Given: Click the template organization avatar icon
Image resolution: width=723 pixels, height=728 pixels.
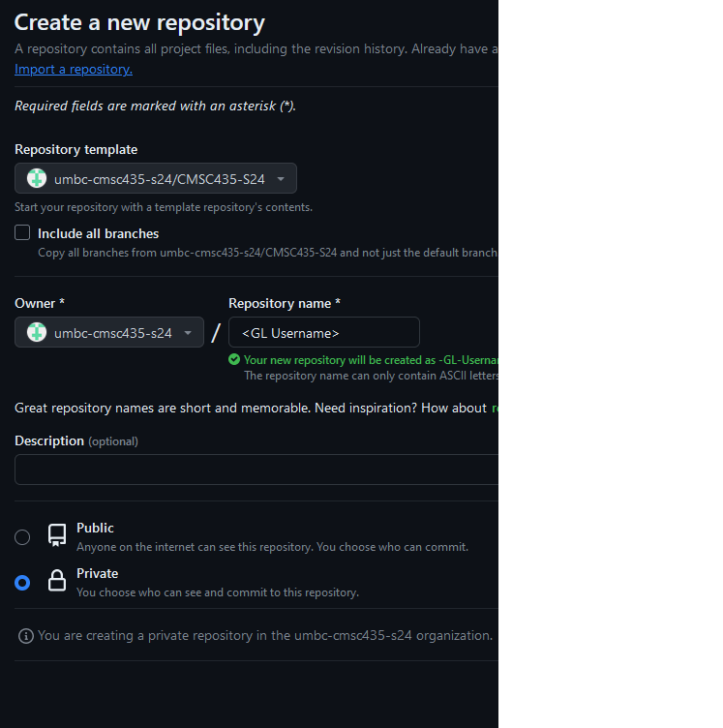Looking at the screenshot, I should (x=37, y=178).
